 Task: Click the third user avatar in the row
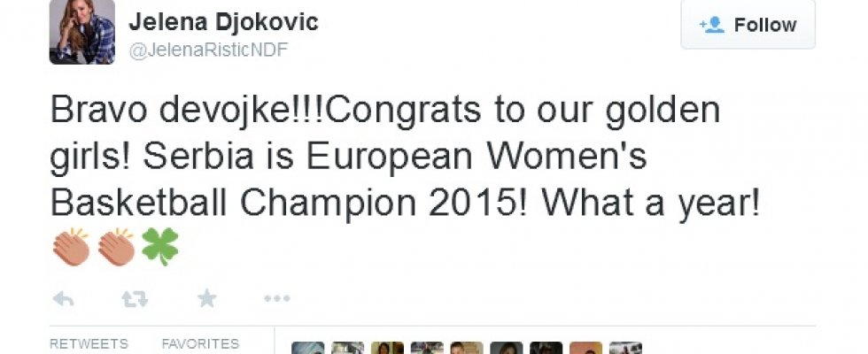pyautogui.click(x=387, y=348)
